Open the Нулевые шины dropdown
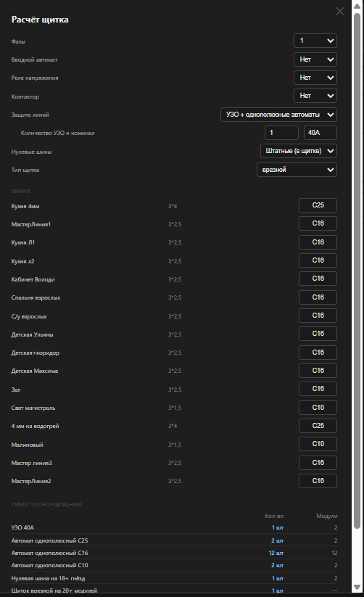Screen dimensions: 364x597 (299, 151)
